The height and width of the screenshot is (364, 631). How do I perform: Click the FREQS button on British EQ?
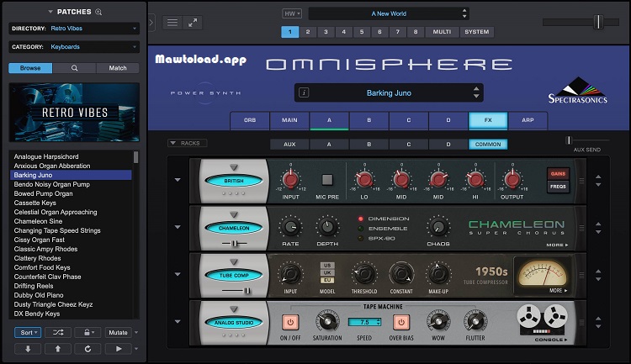point(558,187)
